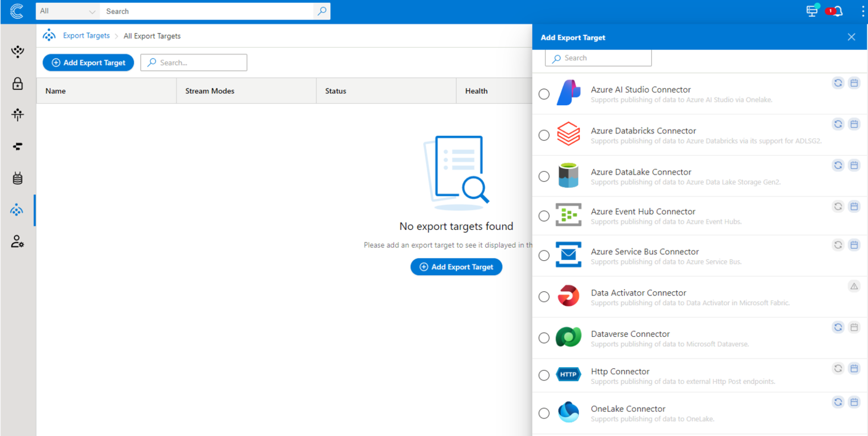The height and width of the screenshot is (436, 868).
Task: Select the lock/security icon in the sidebar
Action: (x=18, y=84)
